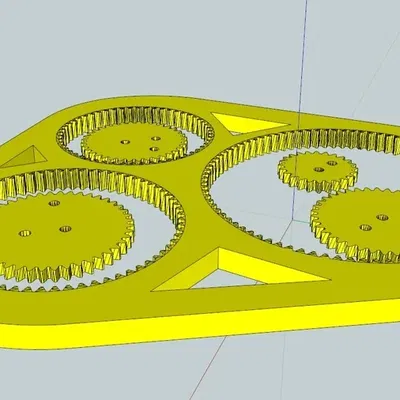Pick the largest triangular cutout in the plate
This screenshot has width=400, height=400.
[241, 270]
